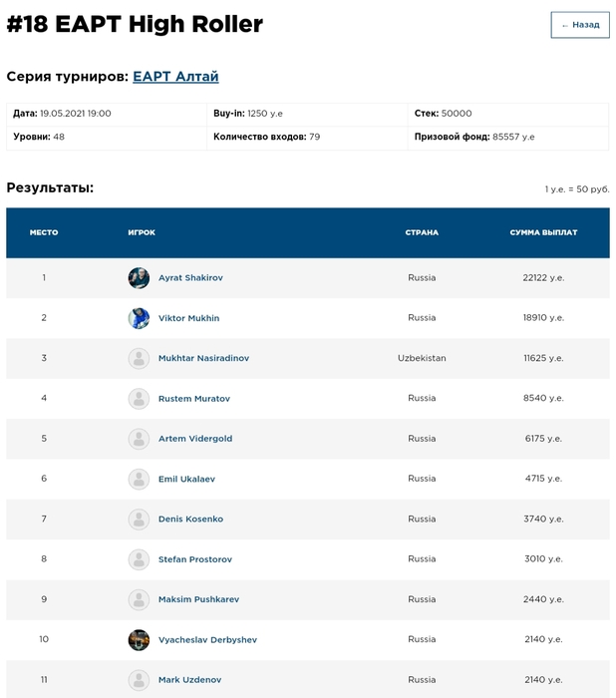616x698 pixels.
Task: Click Denis Kosenko's placeholder avatar
Action: coord(139,519)
